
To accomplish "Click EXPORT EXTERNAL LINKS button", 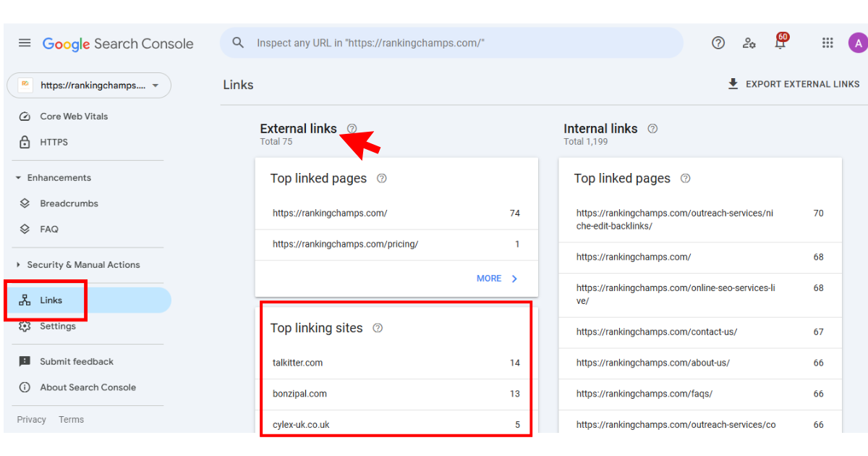I will tap(793, 84).
